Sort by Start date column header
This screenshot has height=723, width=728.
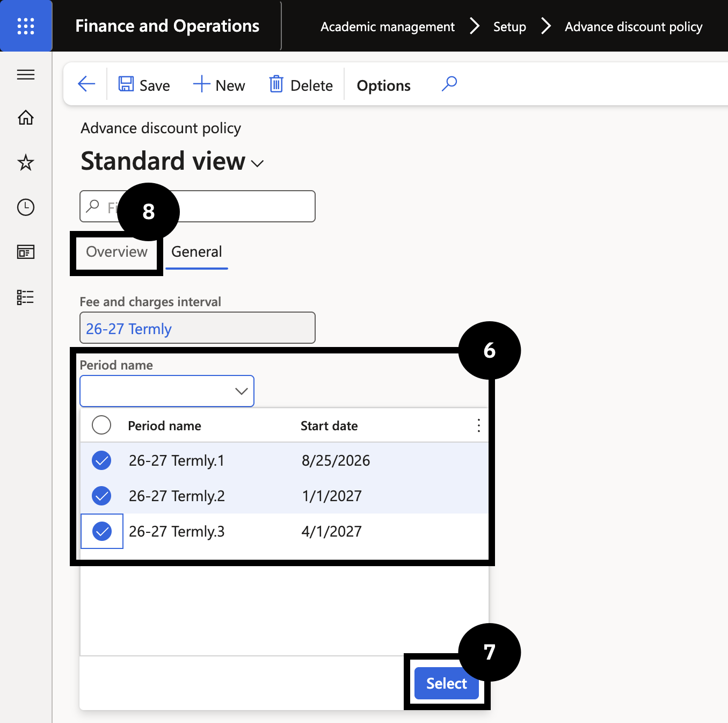pyautogui.click(x=329, y=426)
